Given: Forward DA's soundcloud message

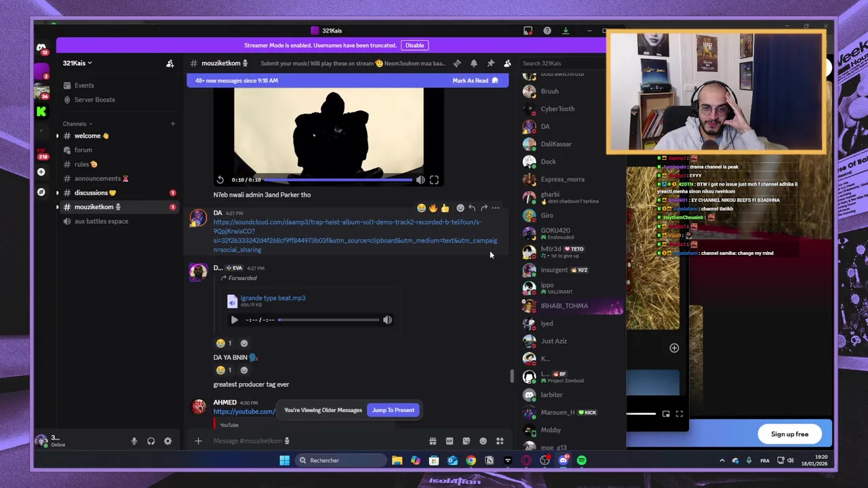Looking at the screenshot, I should (484, 208).
